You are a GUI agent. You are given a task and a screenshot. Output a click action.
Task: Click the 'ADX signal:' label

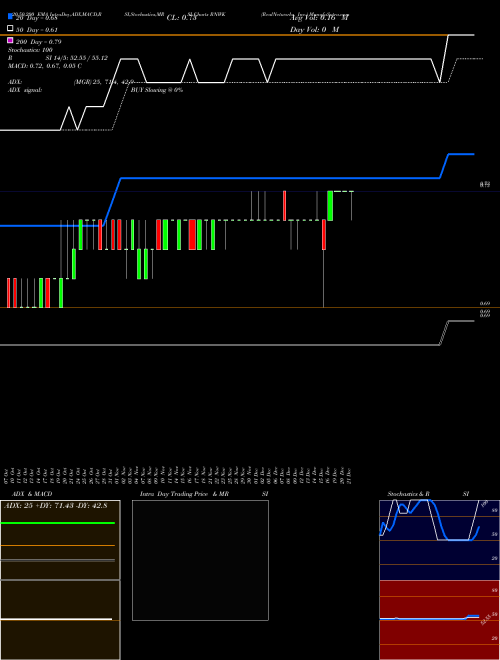tap(25, 90)
